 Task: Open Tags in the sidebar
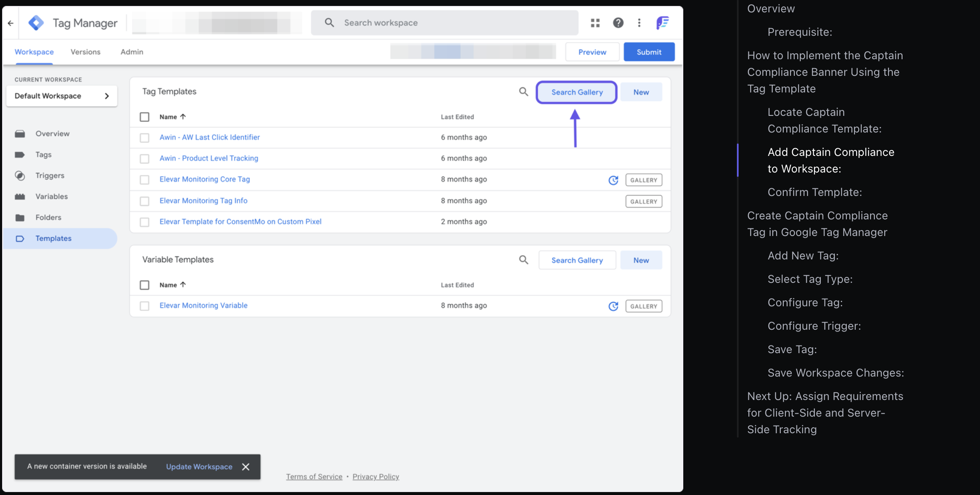point(60,155)
